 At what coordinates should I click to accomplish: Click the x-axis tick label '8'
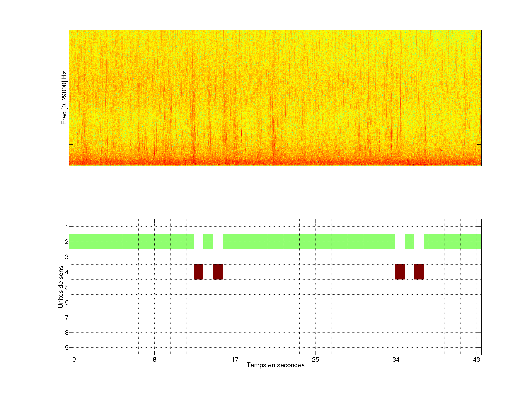(154, 359)
